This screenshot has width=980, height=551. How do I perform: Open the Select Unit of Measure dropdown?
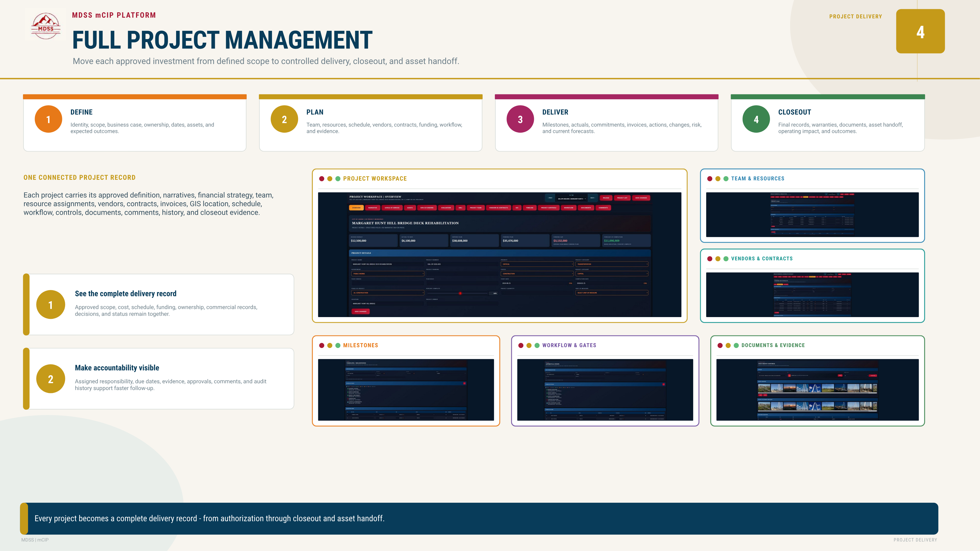coord(612,293)
